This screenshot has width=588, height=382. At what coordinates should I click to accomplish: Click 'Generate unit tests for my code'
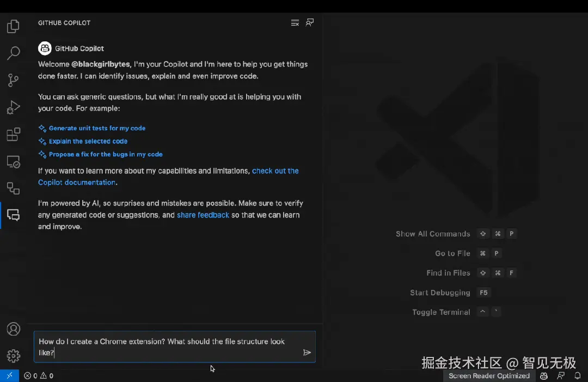tap(97, 128)
